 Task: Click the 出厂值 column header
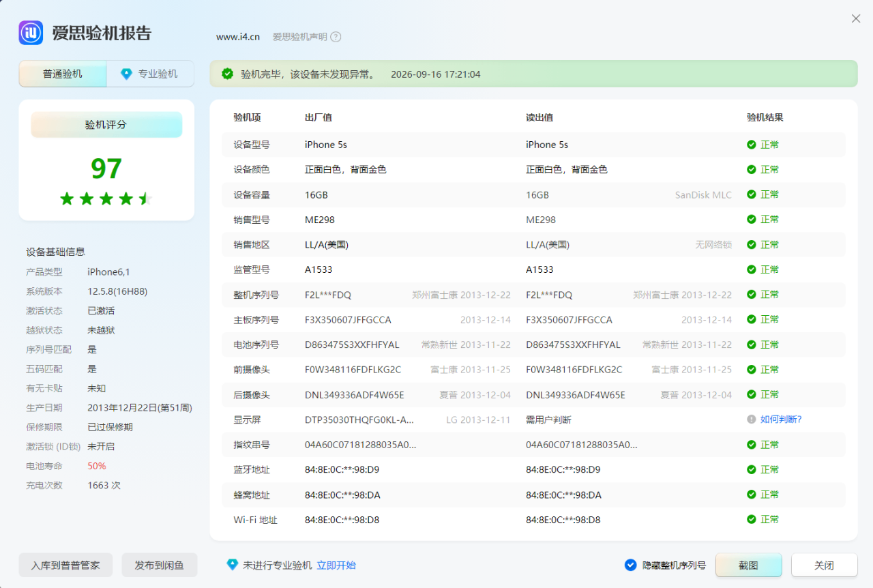pyautogui.click(x=319, y=117)
